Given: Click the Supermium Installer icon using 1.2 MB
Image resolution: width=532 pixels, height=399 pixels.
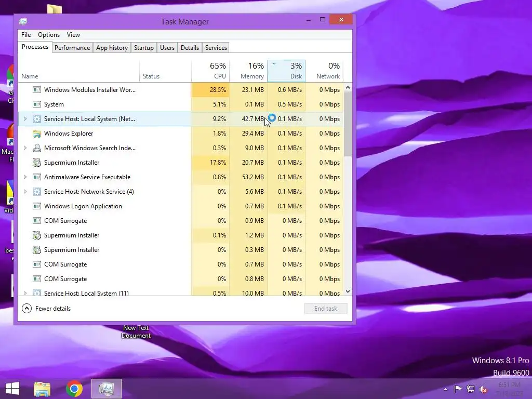Looking at the screenshot, I should (37, 235).
